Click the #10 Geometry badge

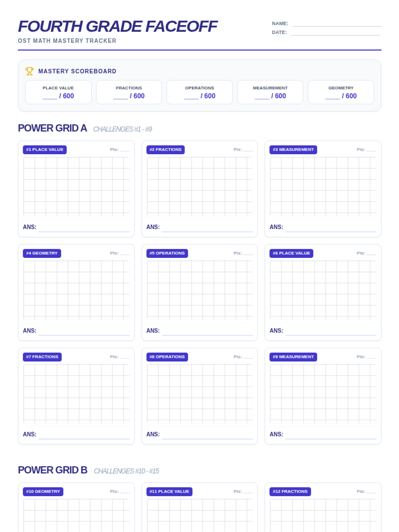pyautogui.click(x=43, y=491)
